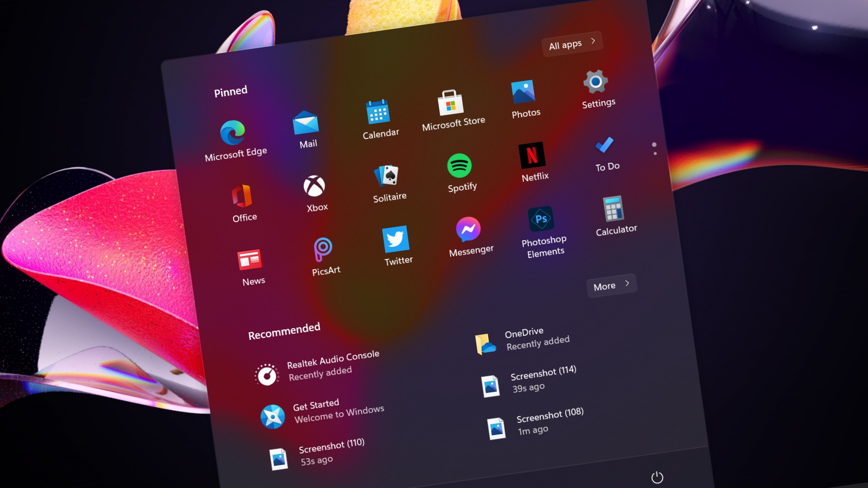Open the PicsArt app
This screenshot has width=868, height=488.
point(323,249)
